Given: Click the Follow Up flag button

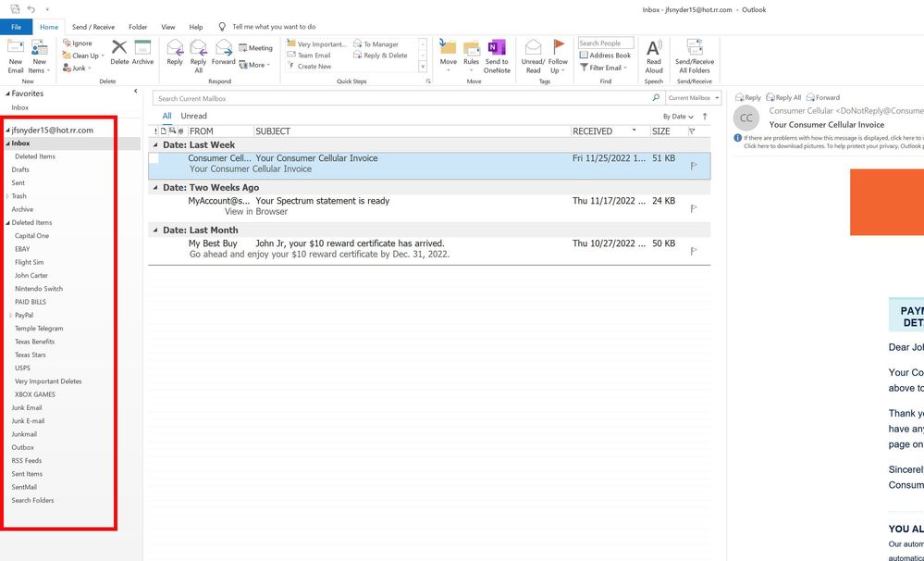Looking at the screenshot, I should (558, 56).
